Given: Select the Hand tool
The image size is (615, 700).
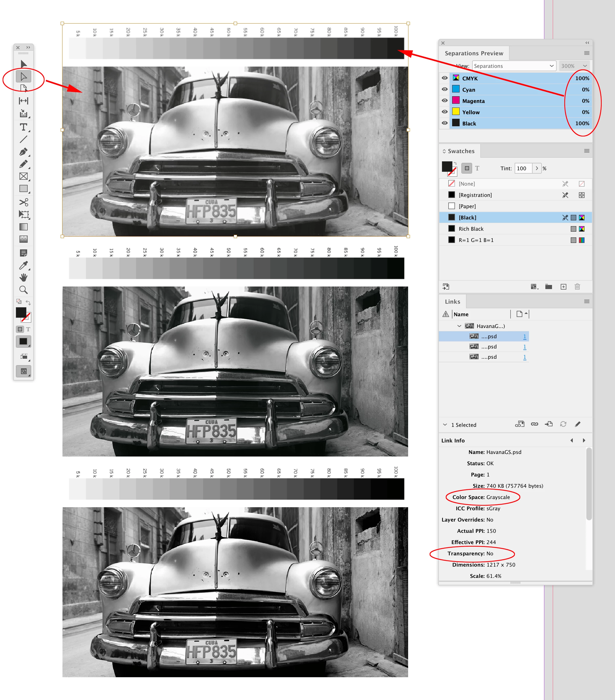Looking at the screenshot, I should (x=23, y=277).
